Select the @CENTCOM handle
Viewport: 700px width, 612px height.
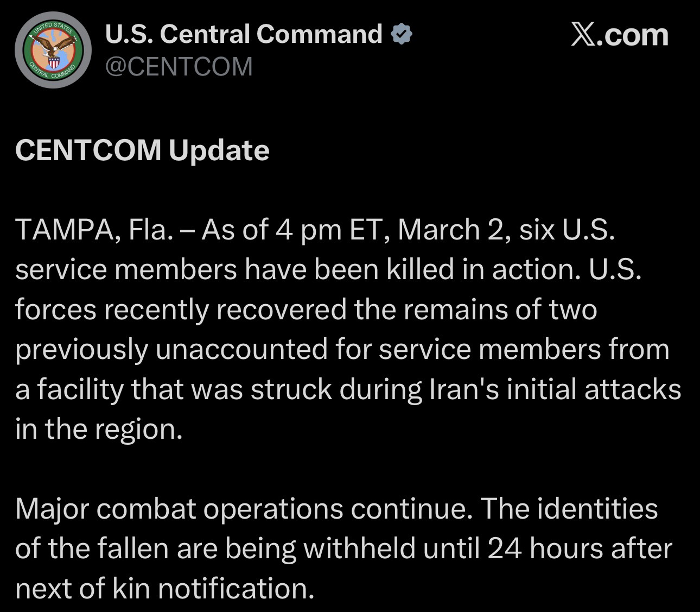[x=179, y=67]
